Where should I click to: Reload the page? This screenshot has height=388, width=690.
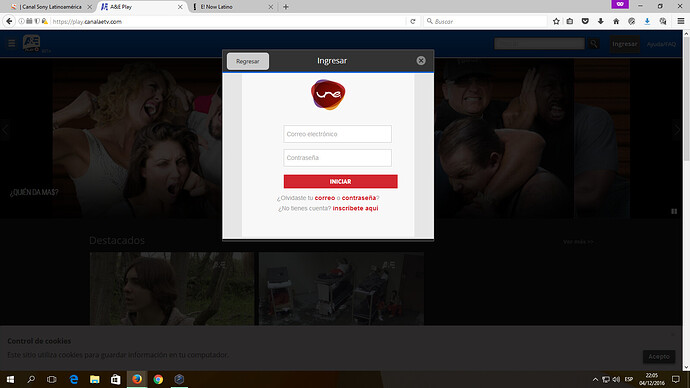(413, 21)
